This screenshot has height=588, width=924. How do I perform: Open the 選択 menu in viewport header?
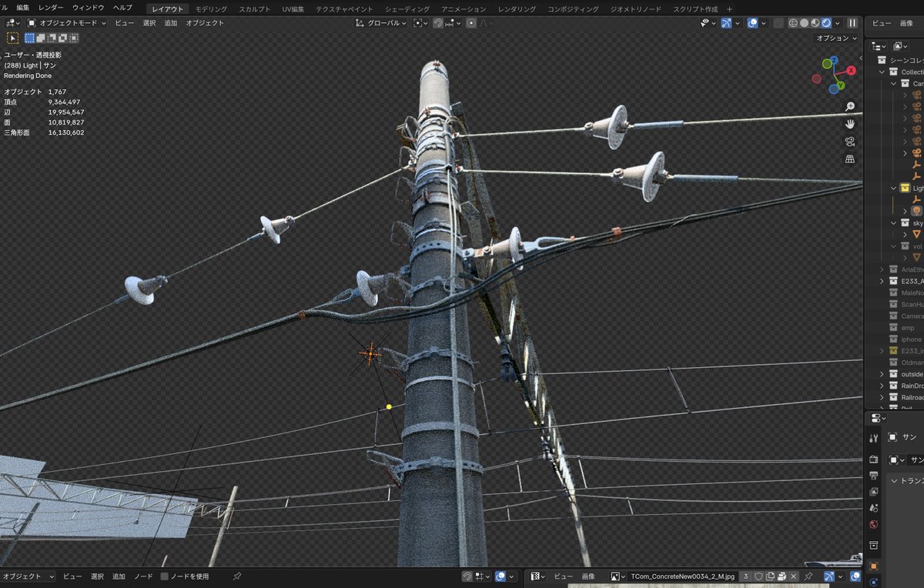point(149,23)
